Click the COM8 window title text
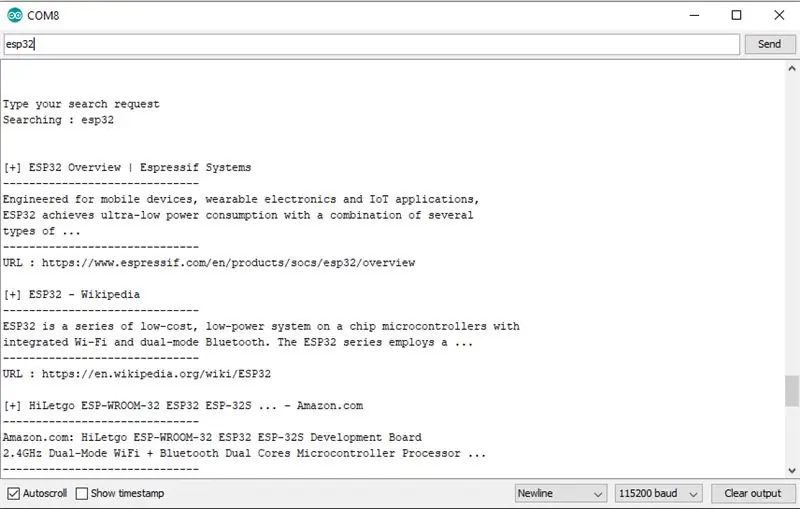Image resolution: width=800 pixels, height=509 pixels. click(x=43, y=15)
